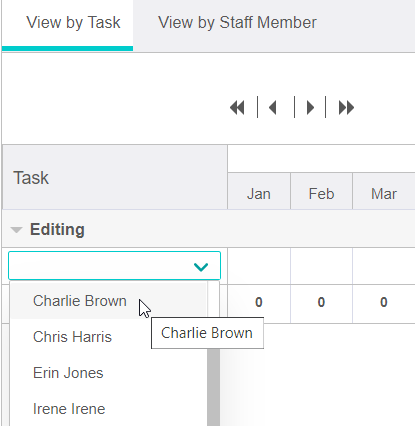Advance to next period arrow
The height and width of the screenshot is (426, 415).
click(310, 108)
